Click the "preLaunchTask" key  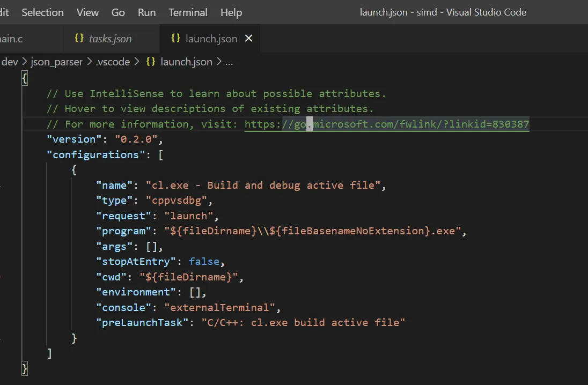(142, 323)
